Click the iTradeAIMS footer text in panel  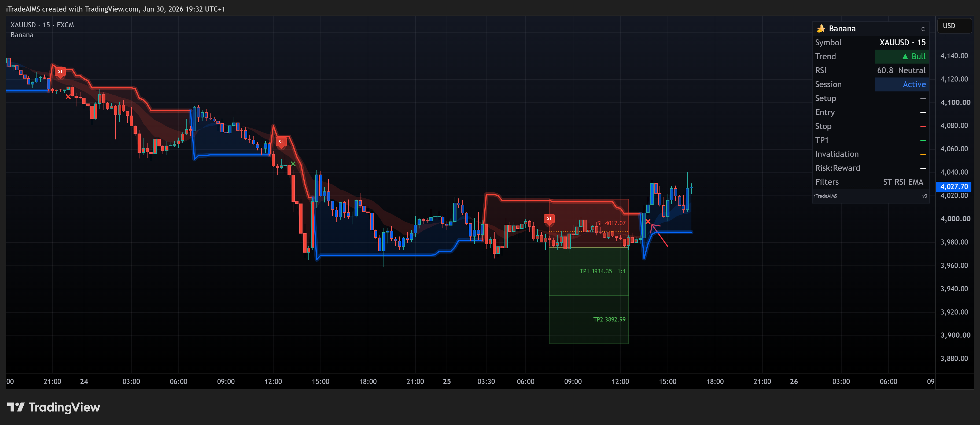[825, 196]
